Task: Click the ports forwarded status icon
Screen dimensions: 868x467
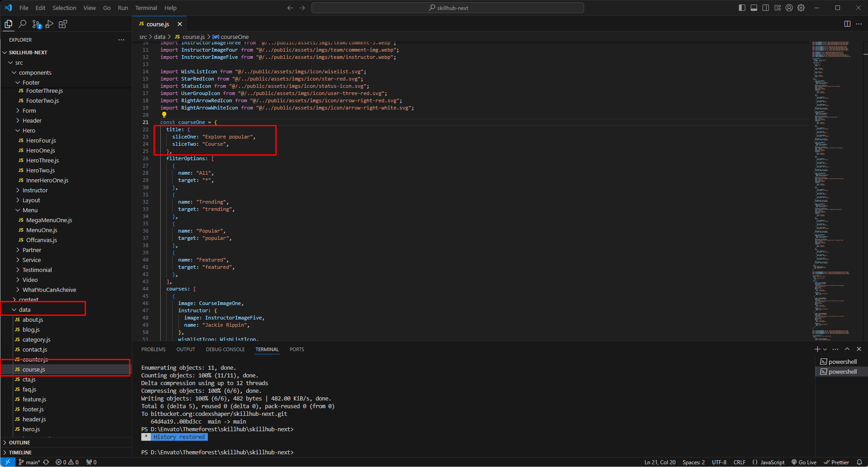Action: 91,462
